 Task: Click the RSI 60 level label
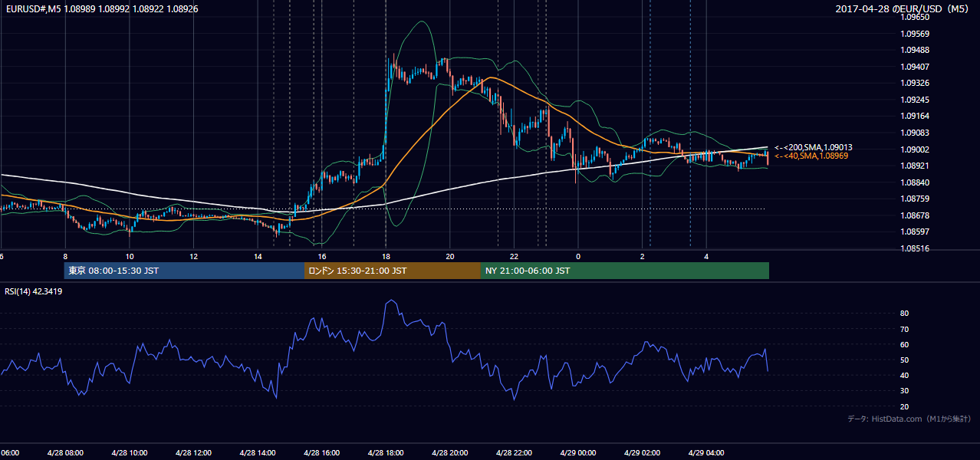[905, 344]
